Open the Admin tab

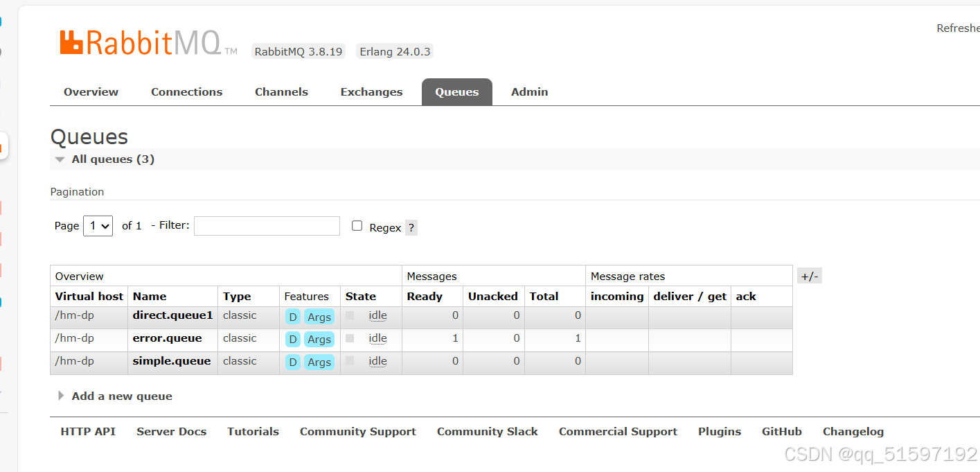pos(530,91)
